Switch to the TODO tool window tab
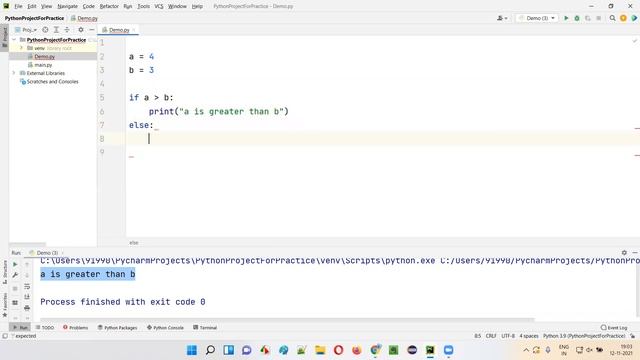Image resolution: width=640 pixels, height=360 pixels. [45, 327]
